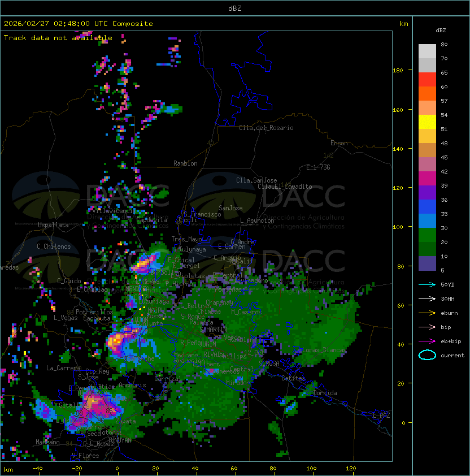Click the 'Chapanay' place label

[219, 302]
